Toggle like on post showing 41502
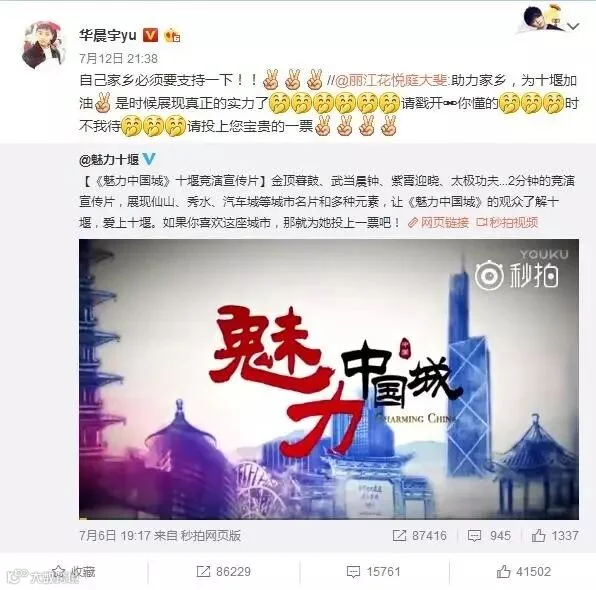This screenshot has width=596, height=590. click(x=524, y=571)
